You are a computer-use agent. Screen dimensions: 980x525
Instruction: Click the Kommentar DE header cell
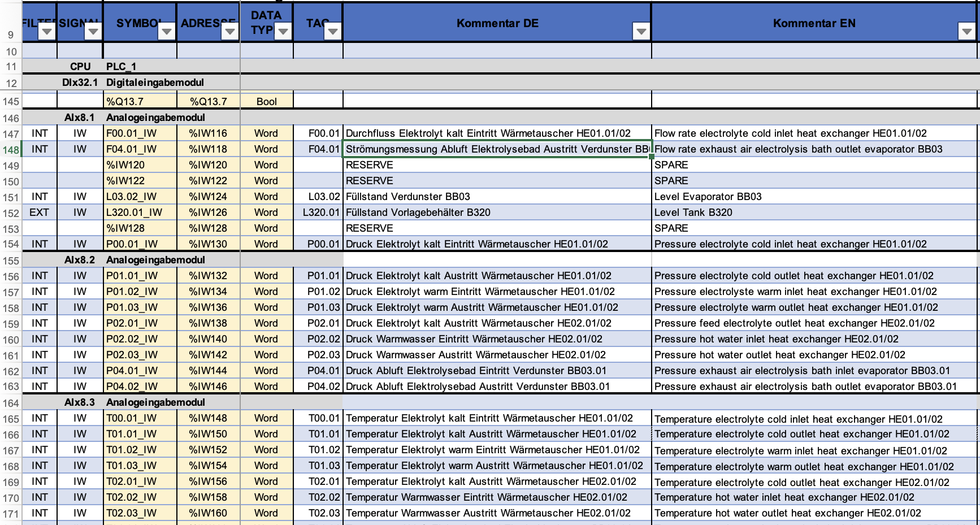point(497,23)
